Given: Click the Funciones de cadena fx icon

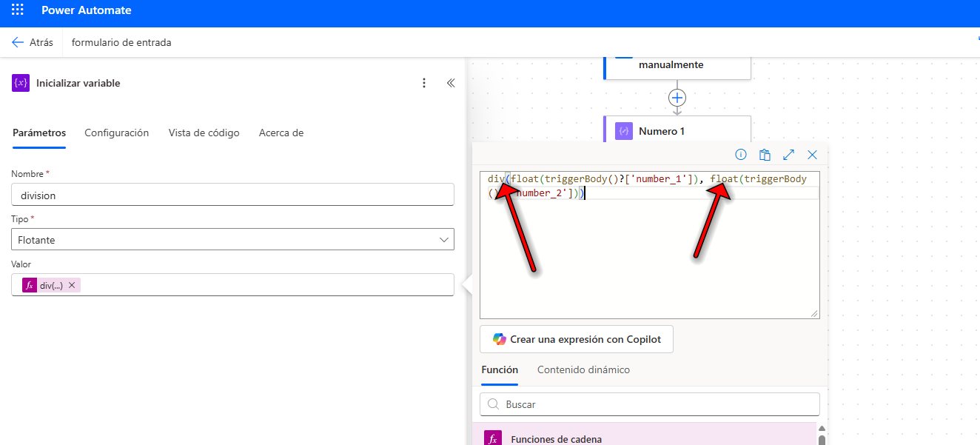Looking at the screenshot, I should coord(493,439).
